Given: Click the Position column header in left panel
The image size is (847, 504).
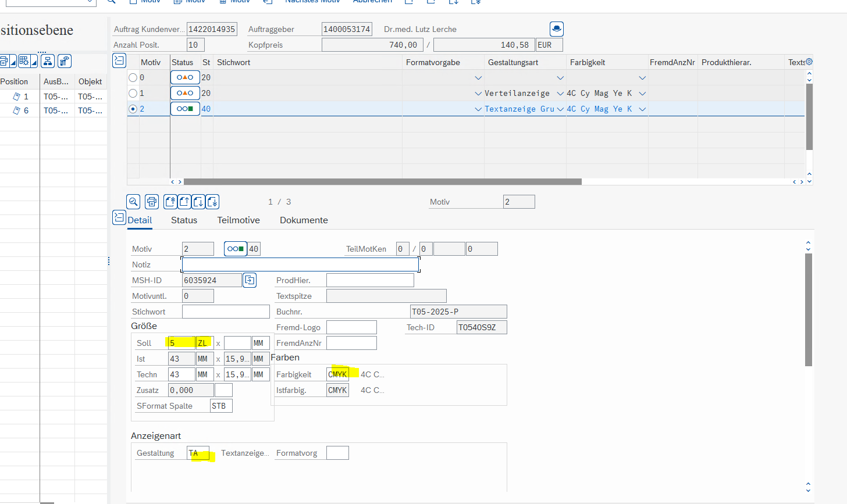Looking at the screenshot, I should pos(19,81).
